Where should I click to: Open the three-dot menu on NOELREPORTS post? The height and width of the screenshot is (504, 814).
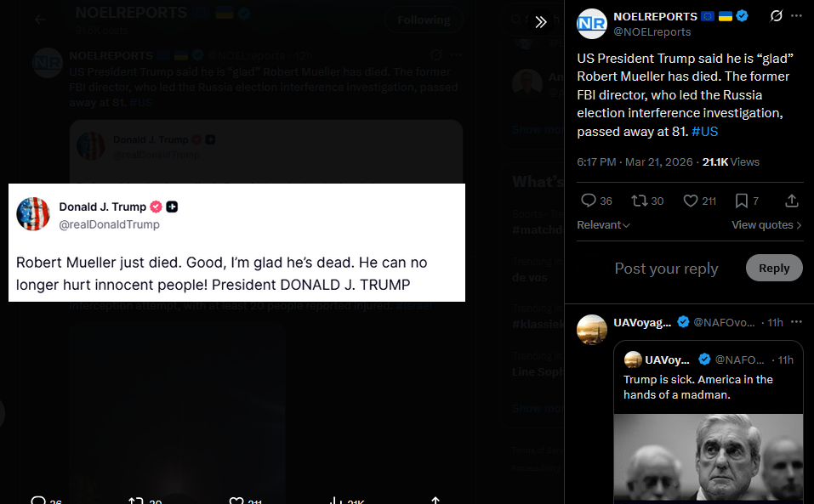(x=796, y=16)
